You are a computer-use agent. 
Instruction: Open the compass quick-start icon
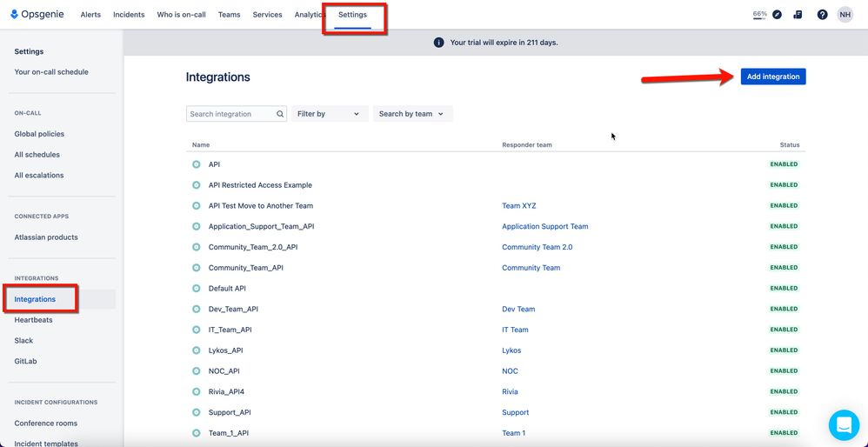click(x=778, y=15)
